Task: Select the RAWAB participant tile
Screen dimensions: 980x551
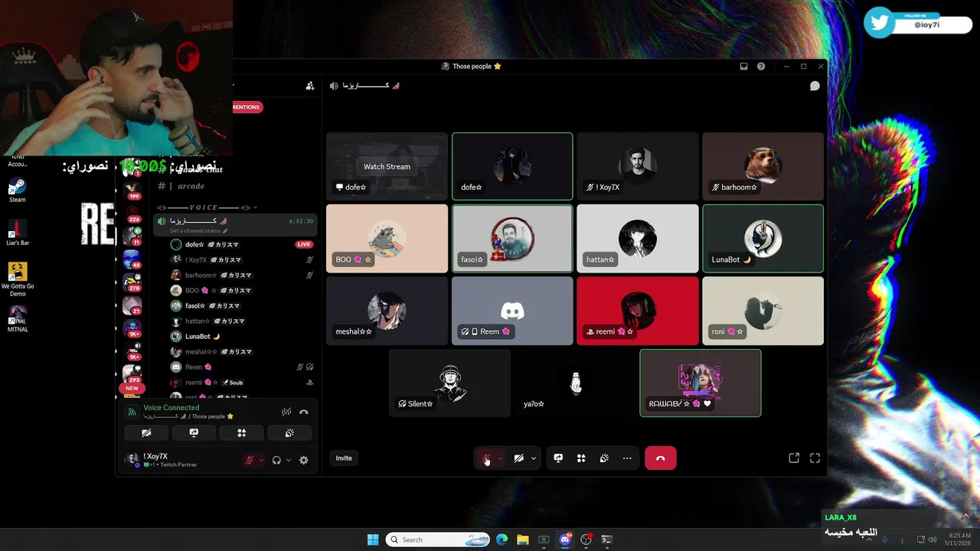Action: [x=701, y=383]
